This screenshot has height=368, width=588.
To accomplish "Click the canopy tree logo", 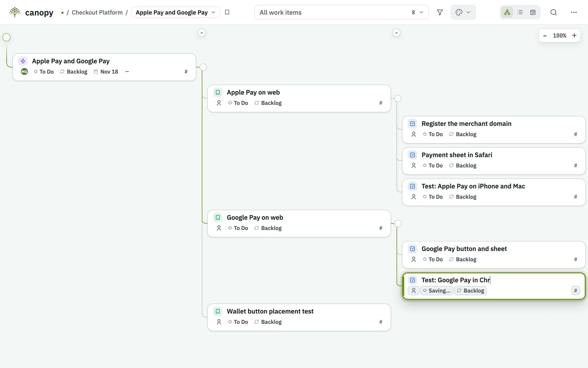I will point(15,12).
